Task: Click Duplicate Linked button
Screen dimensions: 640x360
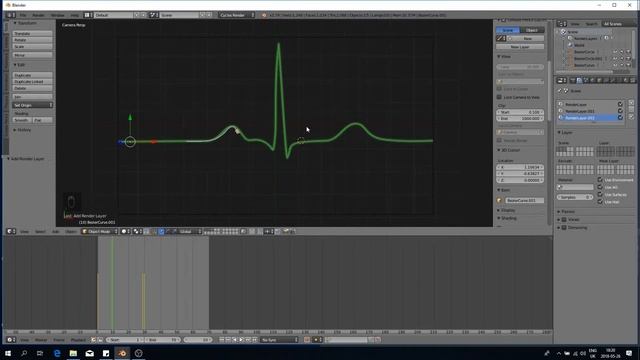Action: point(32,82)
